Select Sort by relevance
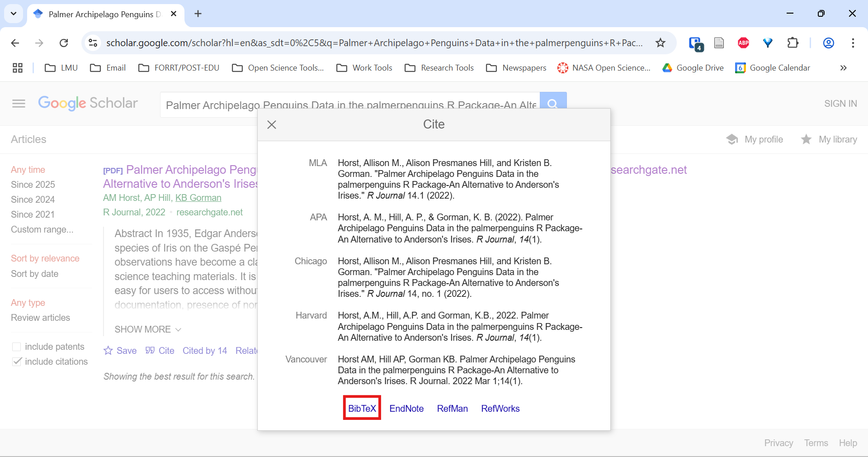Screen dimensions: 868x457 (45, 258)
